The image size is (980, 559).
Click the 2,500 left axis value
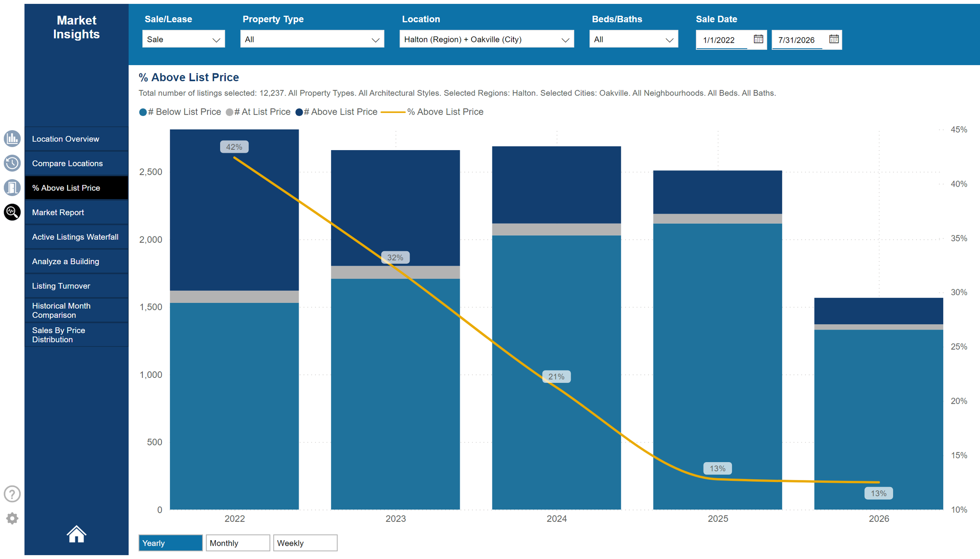click(x=151, y=172)
